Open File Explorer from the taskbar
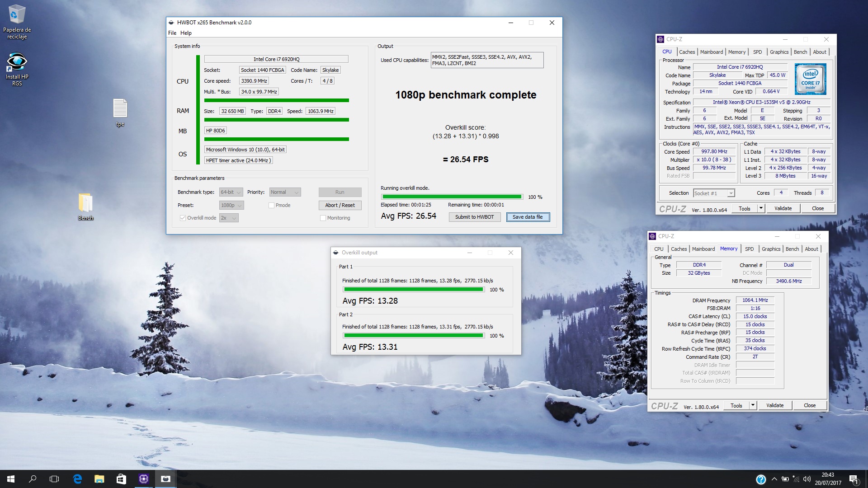868x488 pixels. point(99,479)
